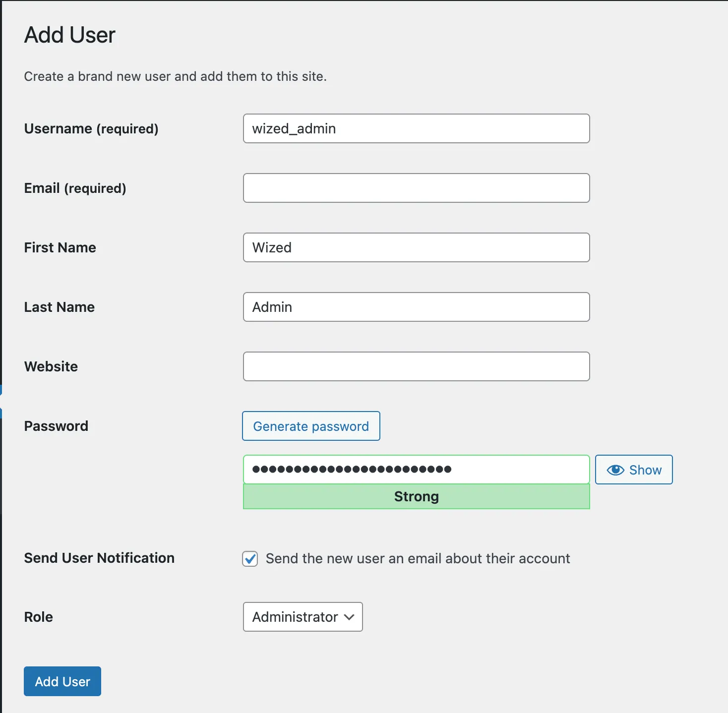Select the Username field containing wized_admin

point(416,128)
